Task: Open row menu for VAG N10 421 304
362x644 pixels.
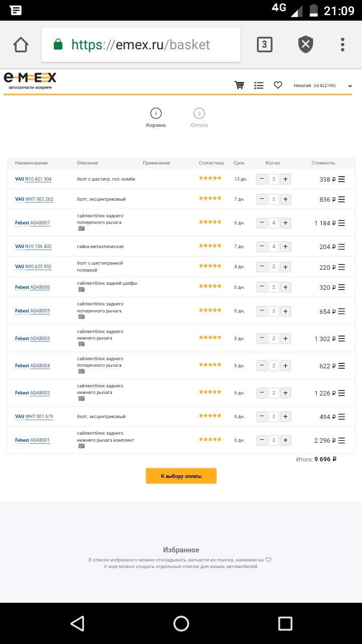Action: pos(342,179)
